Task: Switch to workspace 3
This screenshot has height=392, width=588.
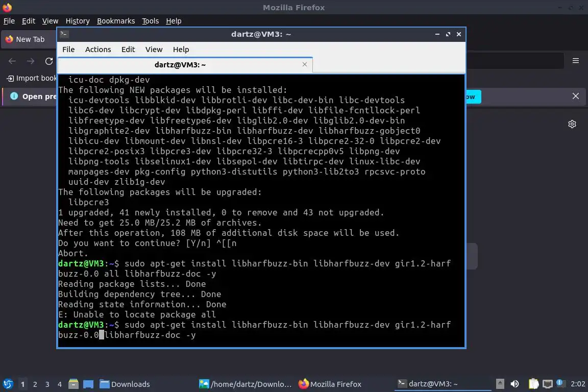Action: pos(47,384)
